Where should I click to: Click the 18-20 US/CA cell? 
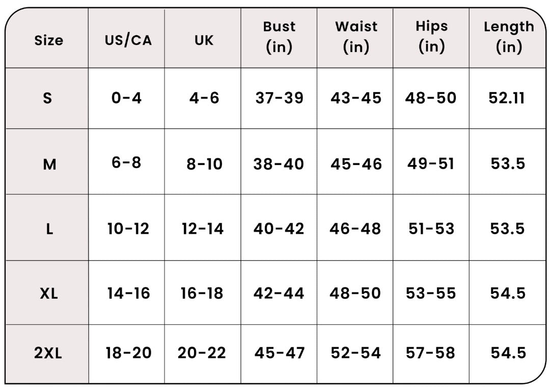click(128, 353)
